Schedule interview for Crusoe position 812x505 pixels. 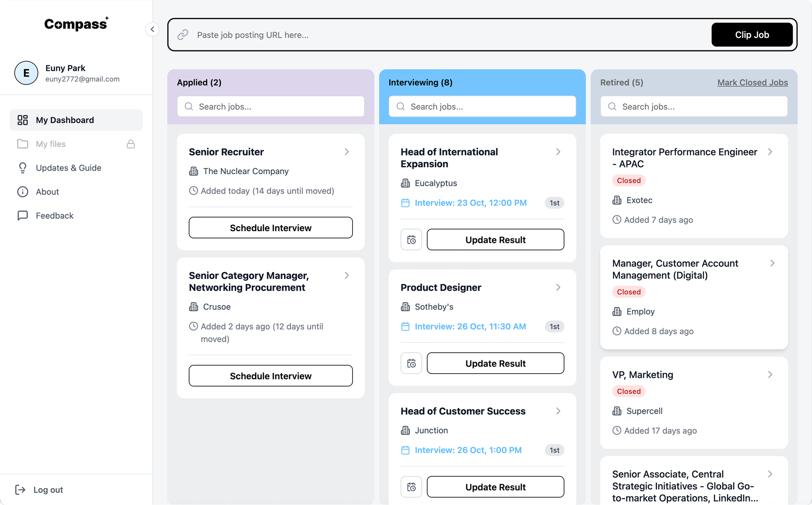(271, 376)
